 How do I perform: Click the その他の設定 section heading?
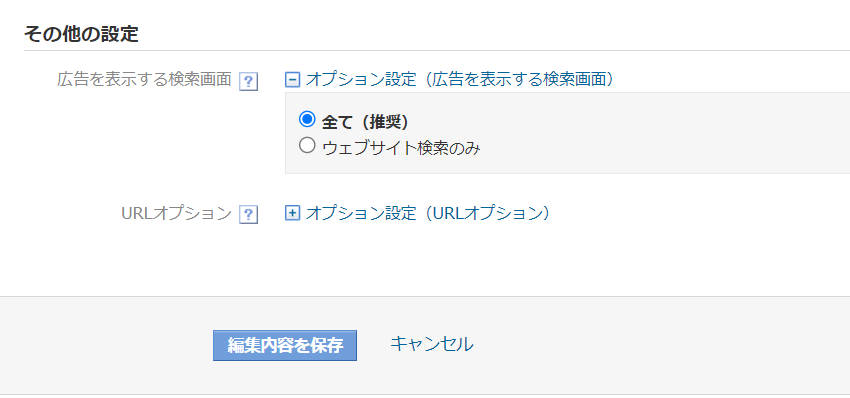tap(81, 34)
